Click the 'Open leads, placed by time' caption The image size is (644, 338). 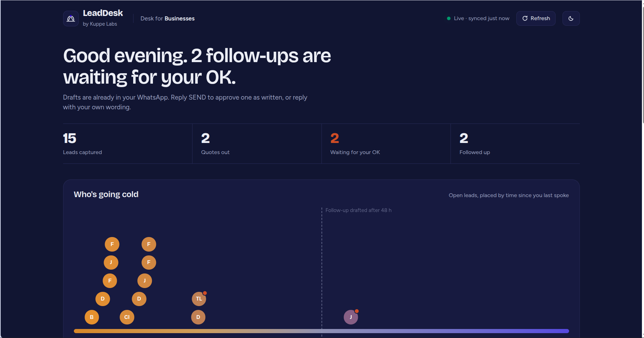tap(509, 195)
